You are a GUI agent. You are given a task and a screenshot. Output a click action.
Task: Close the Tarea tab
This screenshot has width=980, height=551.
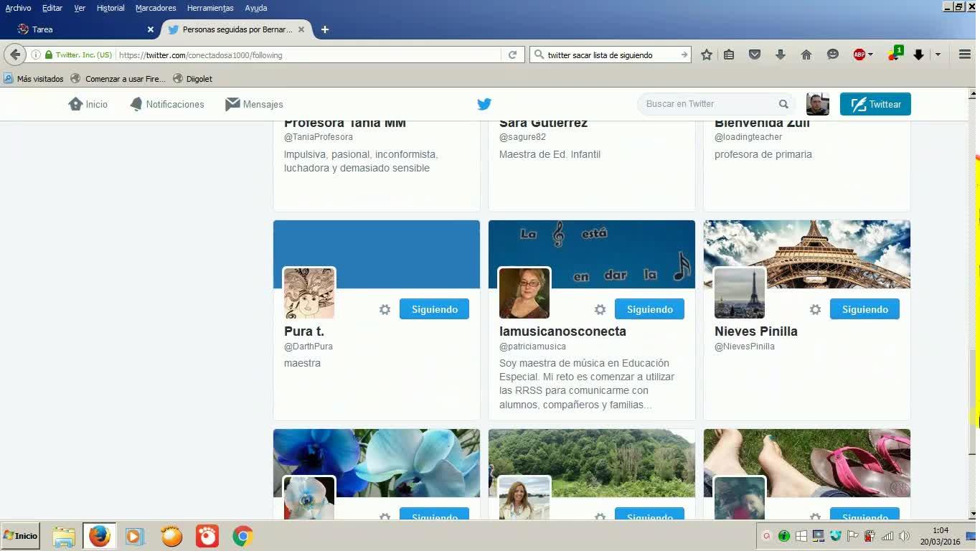151,29
